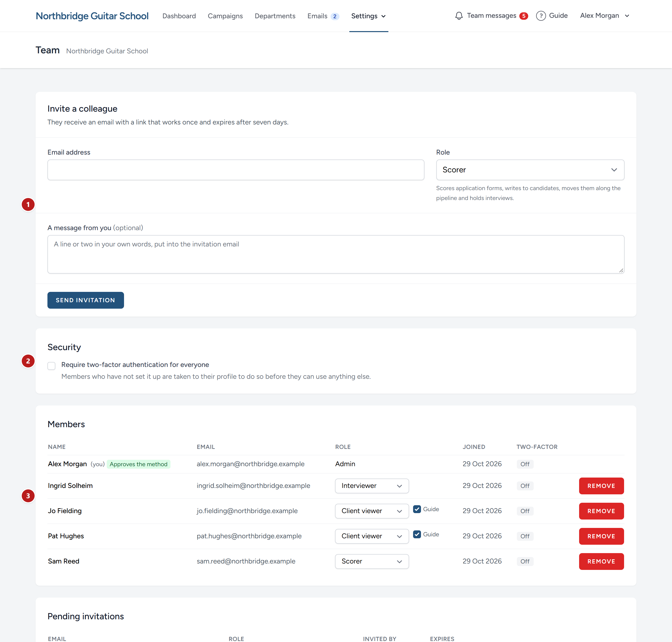Screen dimensions: 672x642
Task: Enable two-factor authentication for everyone checkbox
Action: [x=51, y=366]
